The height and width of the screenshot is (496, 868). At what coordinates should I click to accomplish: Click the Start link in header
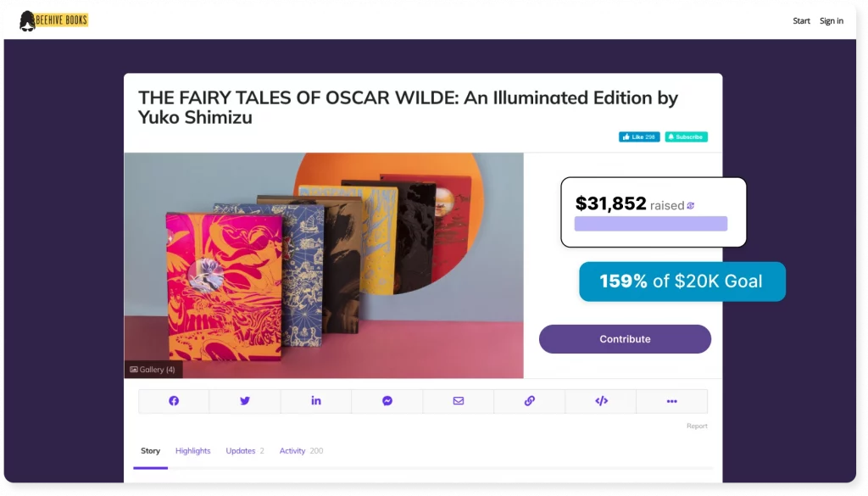[x=801, y=21]
